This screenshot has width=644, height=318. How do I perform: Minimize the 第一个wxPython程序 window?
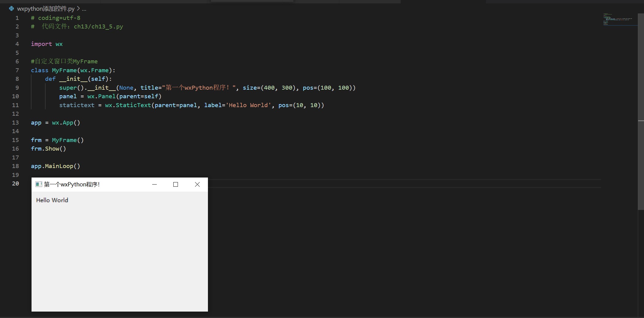click(155, 184)
